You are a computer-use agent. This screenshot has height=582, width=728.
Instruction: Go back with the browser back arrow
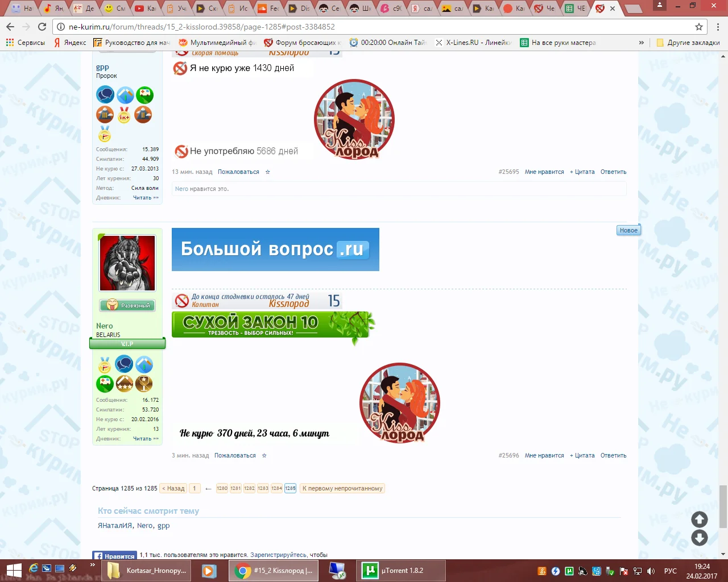10,27
